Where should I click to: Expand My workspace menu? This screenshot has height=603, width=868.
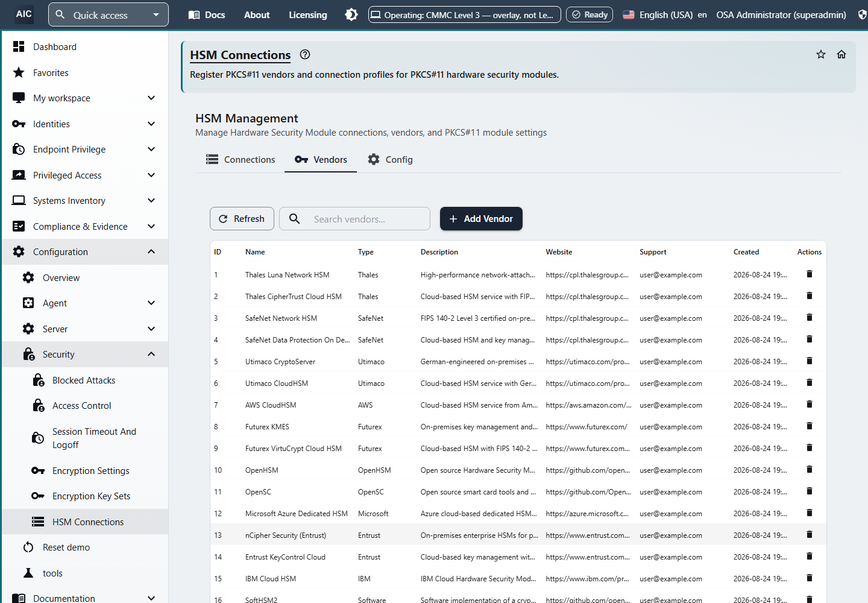[x=85, y=98]
